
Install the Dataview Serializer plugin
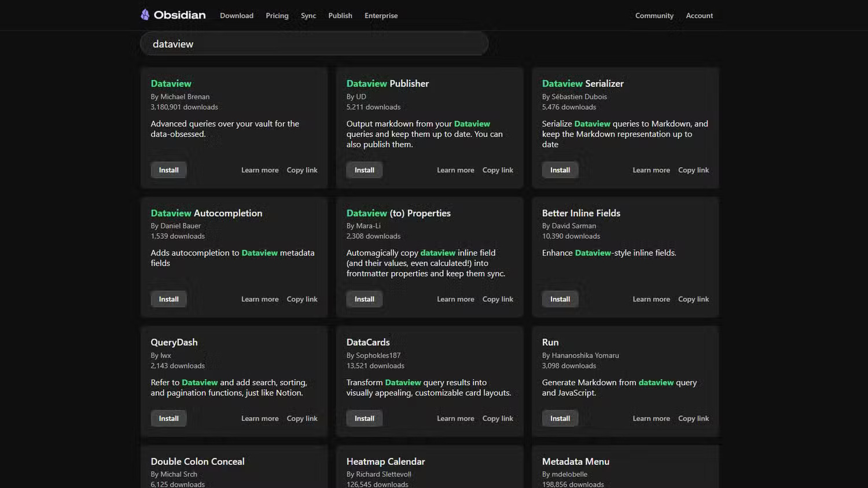560,170
